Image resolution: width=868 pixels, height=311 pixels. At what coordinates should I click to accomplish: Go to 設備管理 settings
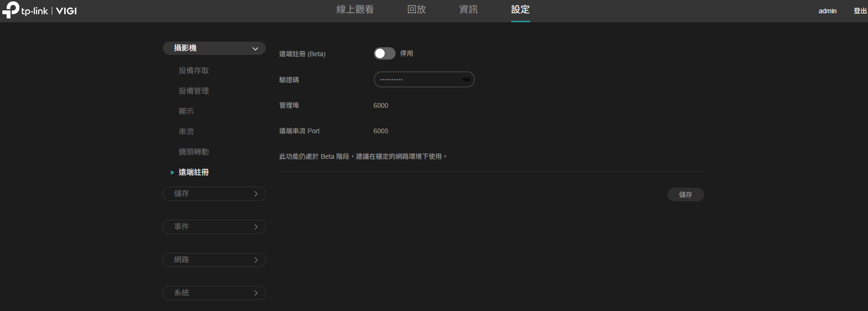tap(194, 91)
